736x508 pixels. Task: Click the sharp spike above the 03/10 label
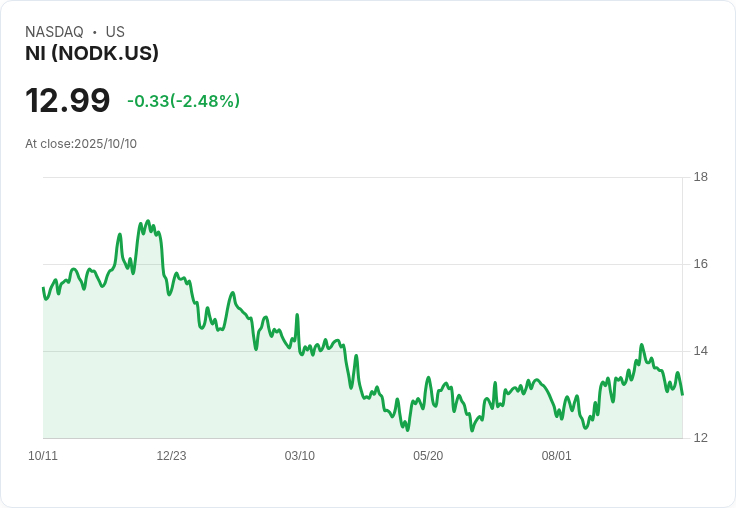(x=297, y=315)
